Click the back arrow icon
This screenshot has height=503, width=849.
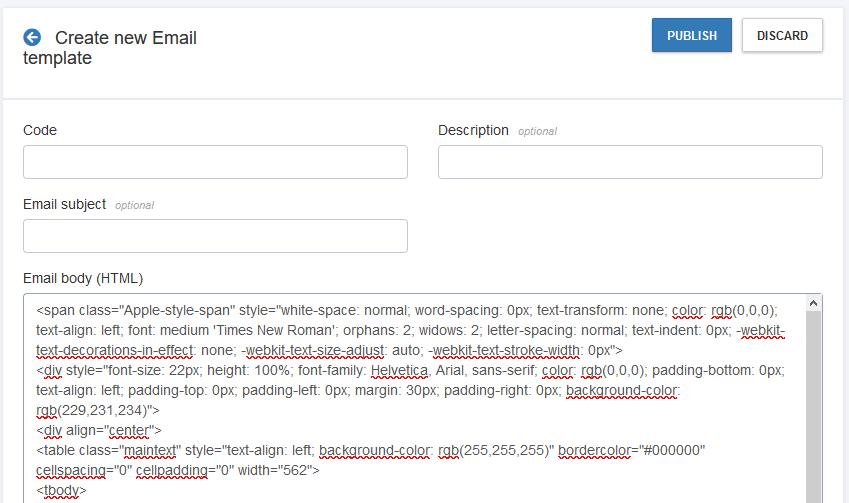(x=32, y=37)
